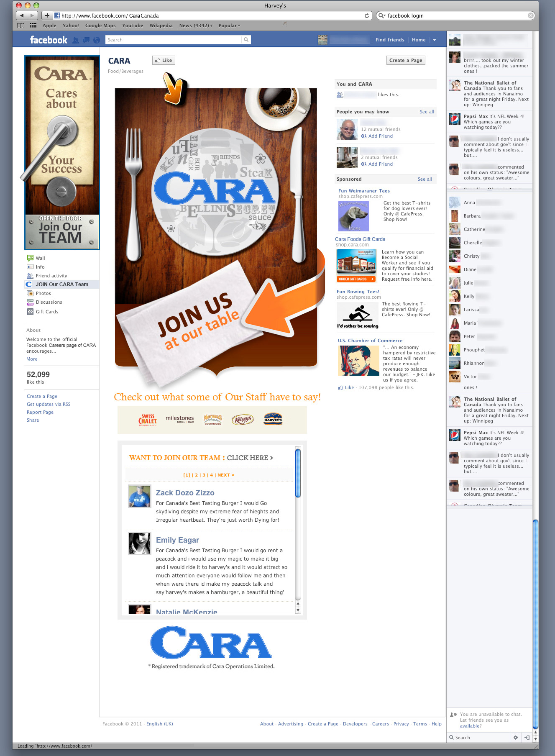The image size is (555, 756).
Task: Click the Create a Page button
Action: (406, 60)
